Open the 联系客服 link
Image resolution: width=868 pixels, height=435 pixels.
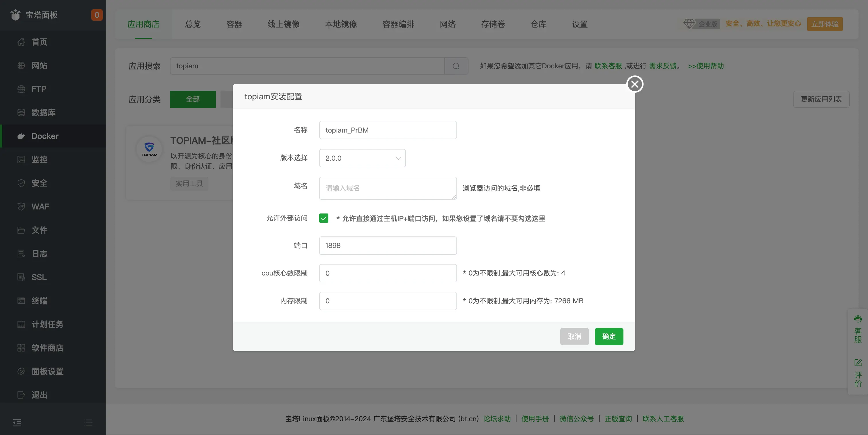[608, 66]
